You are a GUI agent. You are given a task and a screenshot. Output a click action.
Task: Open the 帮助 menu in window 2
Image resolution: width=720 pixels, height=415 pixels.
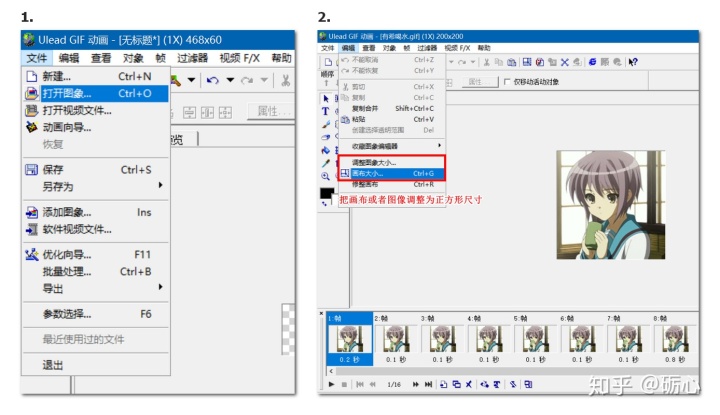click(x=484, y=48)
